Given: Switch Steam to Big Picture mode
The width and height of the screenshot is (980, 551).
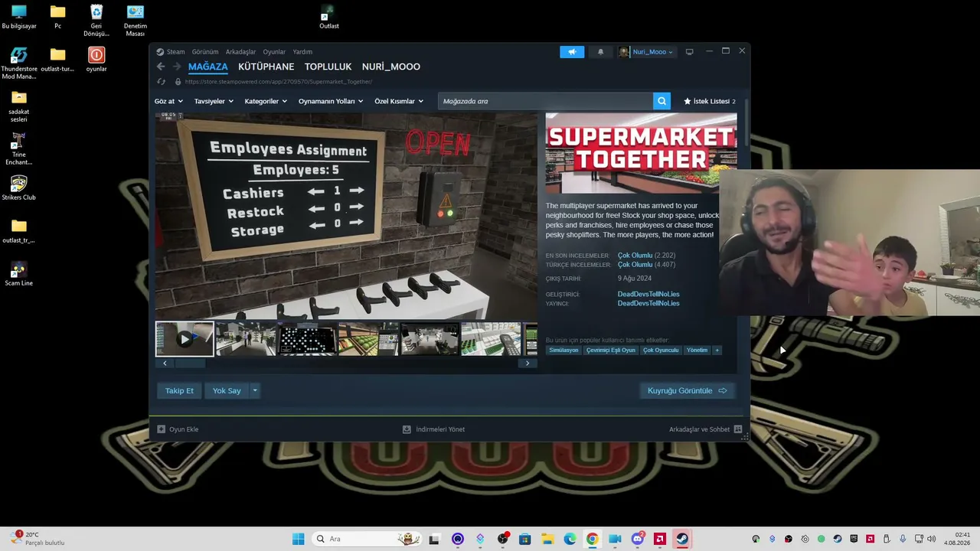Looking at the screenshot, I should [x=689, y=52].
